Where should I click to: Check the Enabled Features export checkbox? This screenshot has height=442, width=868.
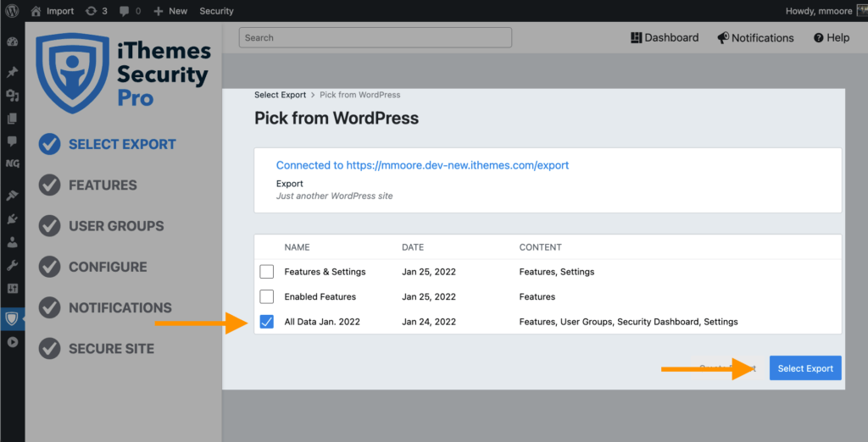267,296
